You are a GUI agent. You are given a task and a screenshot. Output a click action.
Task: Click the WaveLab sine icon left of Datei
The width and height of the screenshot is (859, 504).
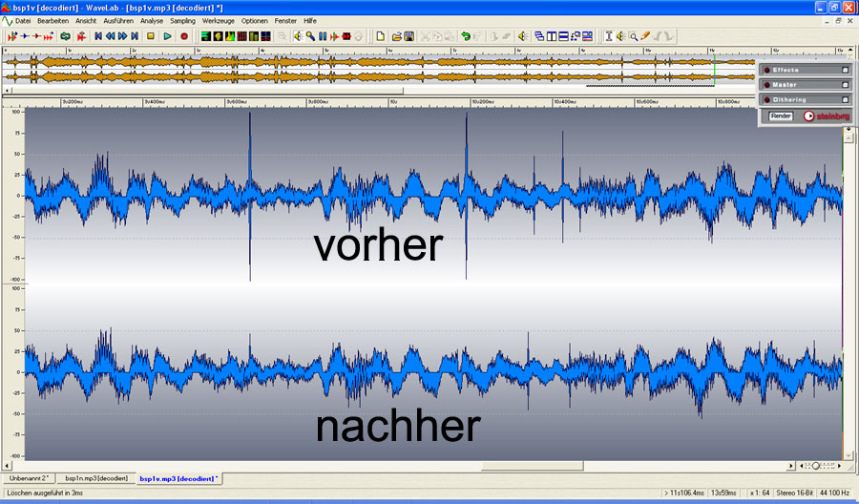[7, 21]
